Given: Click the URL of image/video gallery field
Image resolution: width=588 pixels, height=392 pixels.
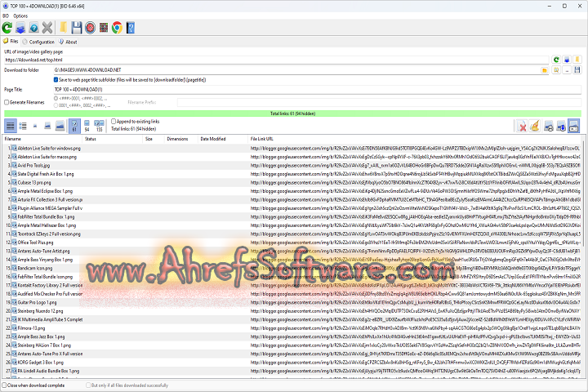Looking at the screenshot, I should tap(269, 60).
